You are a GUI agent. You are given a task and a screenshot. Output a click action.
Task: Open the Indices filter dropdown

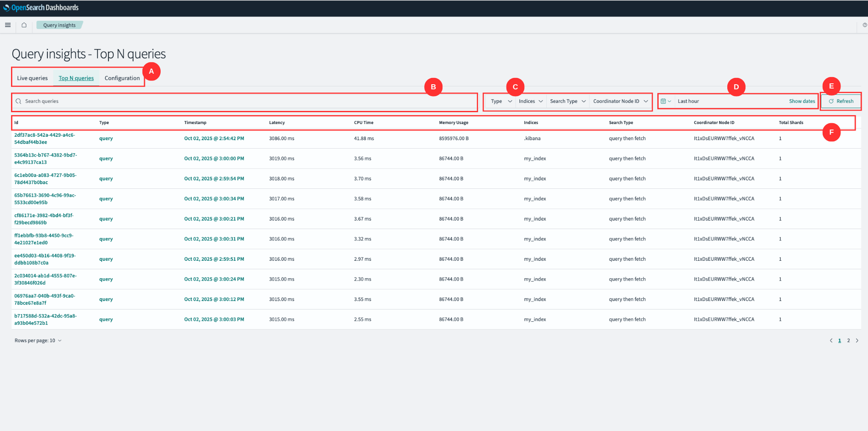pyautogui.click(x=530, y=101)
